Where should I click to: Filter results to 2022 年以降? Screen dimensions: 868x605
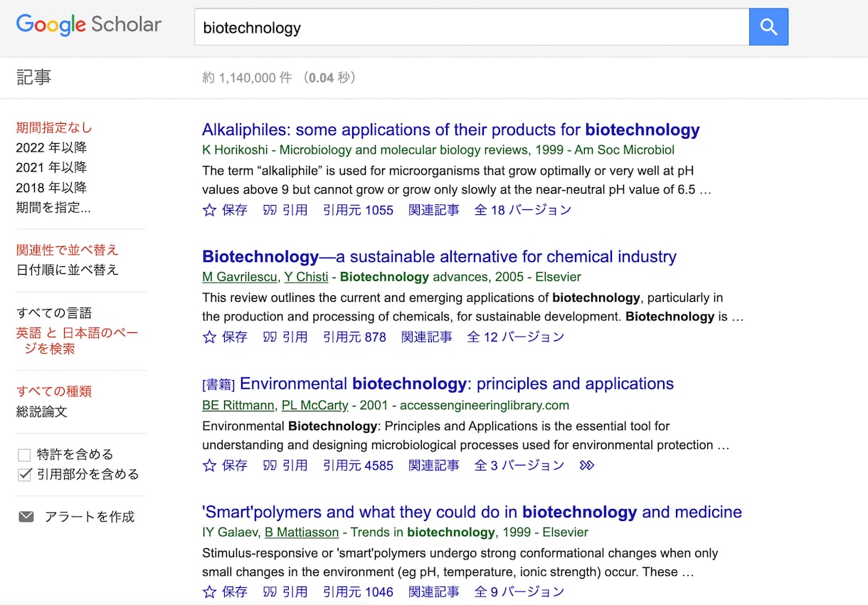(51, 148)
